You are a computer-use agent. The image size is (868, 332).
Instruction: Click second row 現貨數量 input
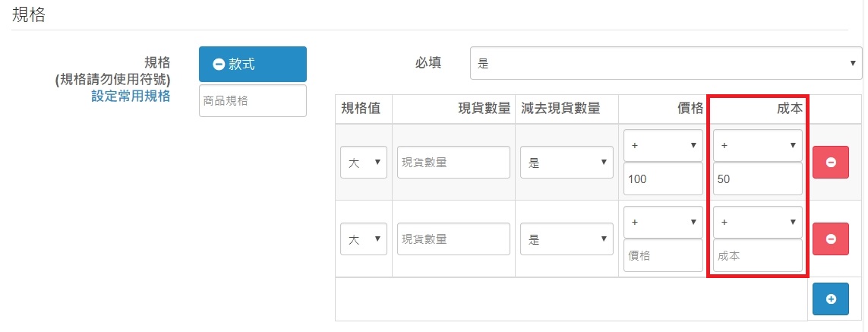point(453,239)
